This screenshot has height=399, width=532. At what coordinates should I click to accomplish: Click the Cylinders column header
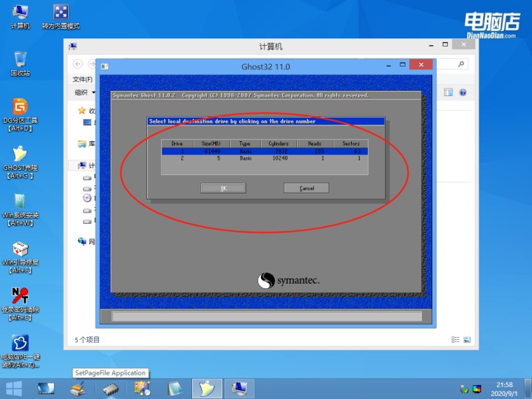coord(279,143)
